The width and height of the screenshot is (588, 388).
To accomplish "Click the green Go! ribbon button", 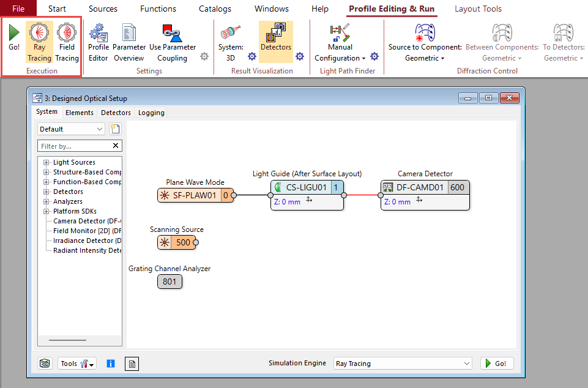I will pyautogui.click(x=13, y=39).
